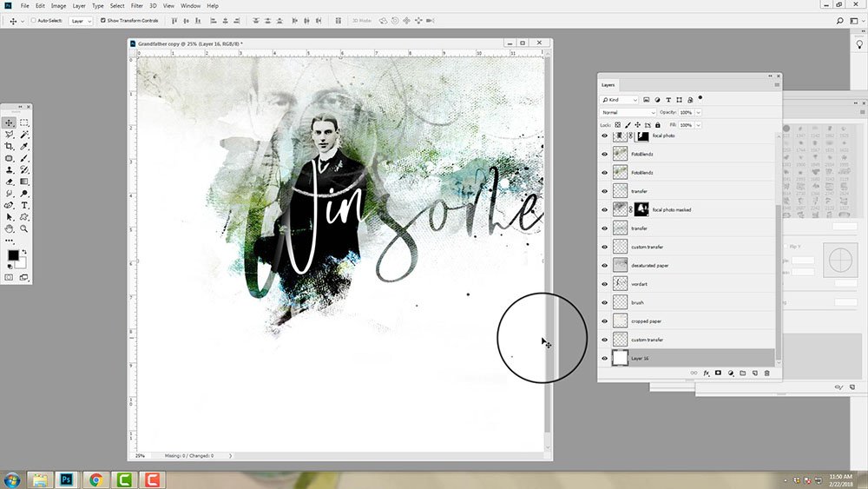868x489 pixels.
Task: Click the focal photo layer mask thumbnail
Action: [x=642, y=135]
